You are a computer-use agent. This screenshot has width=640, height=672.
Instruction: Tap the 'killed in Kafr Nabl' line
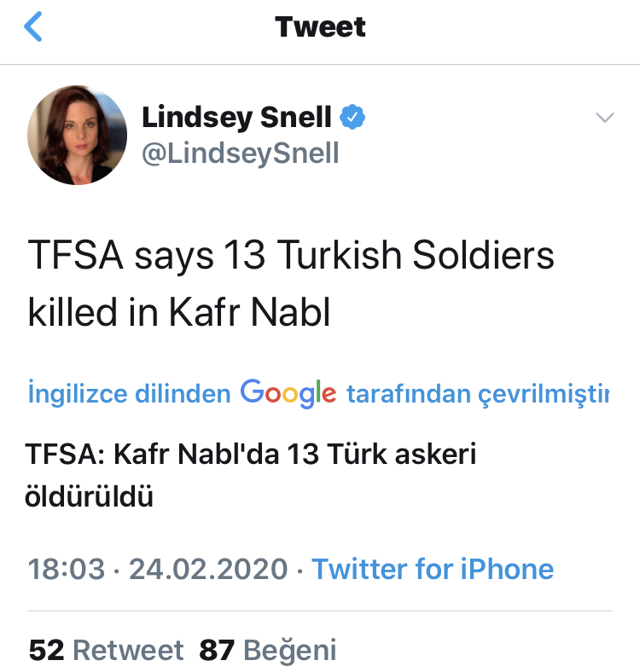(179, 312)
